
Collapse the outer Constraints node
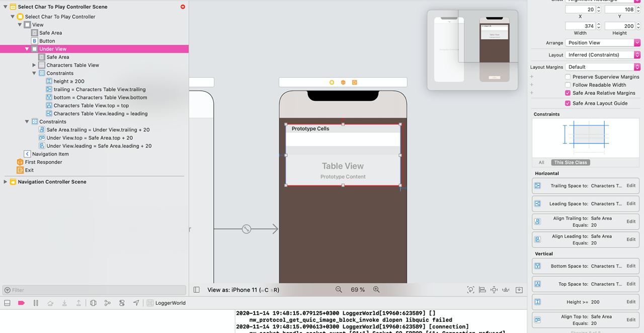coord(27,121)
